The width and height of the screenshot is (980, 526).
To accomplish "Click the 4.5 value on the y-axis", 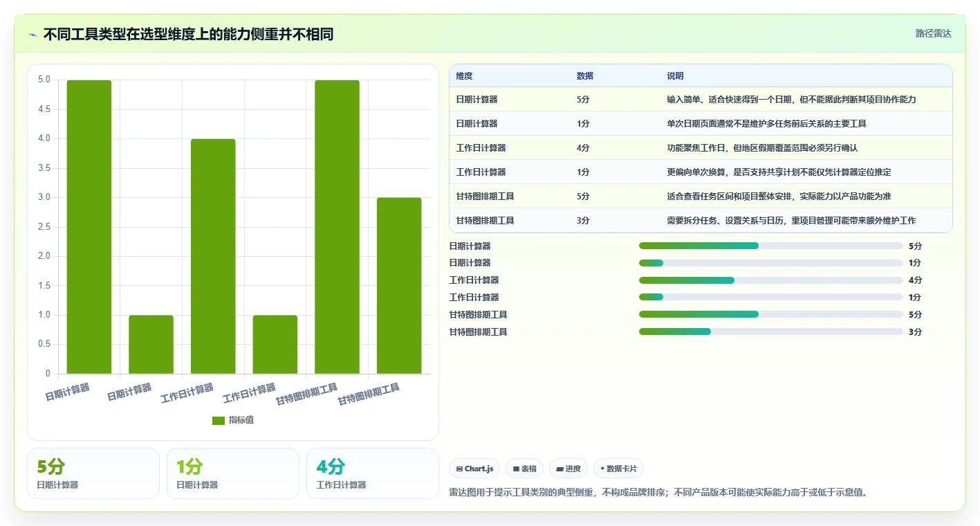I will point(44,109).
